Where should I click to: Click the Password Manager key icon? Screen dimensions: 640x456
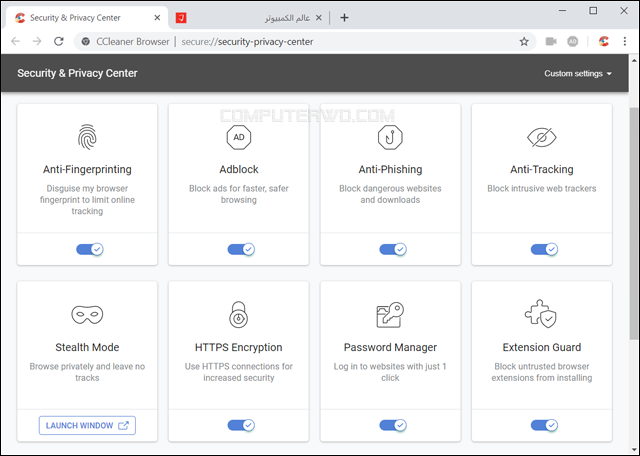tap(390, 315)
